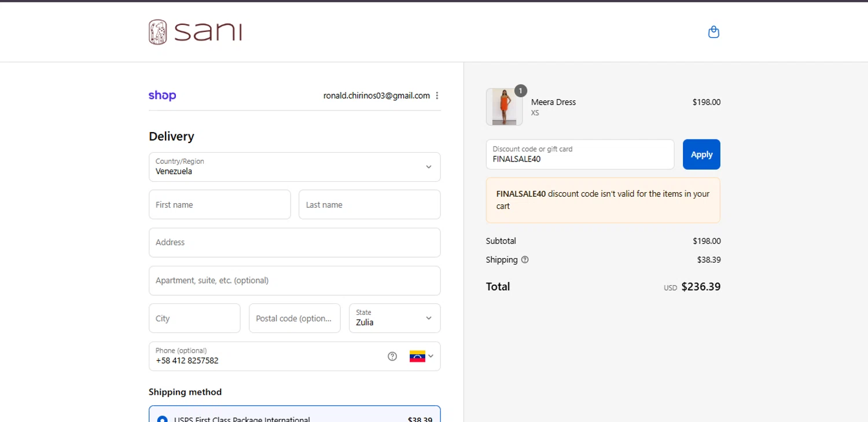Click the phone number help question icon
The image size is (868, 422).
point(392,356)
